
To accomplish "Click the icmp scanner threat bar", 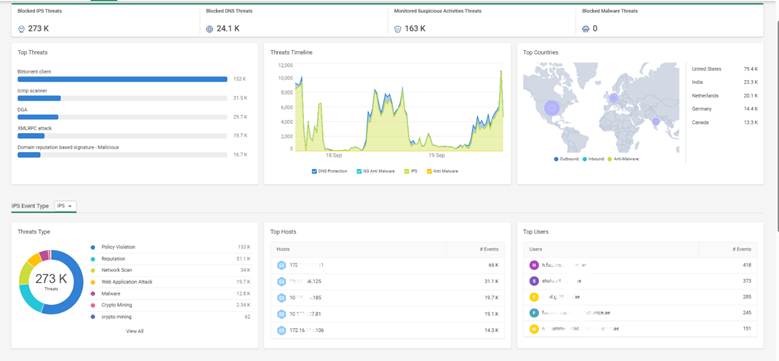I will [x=39, y=98].
